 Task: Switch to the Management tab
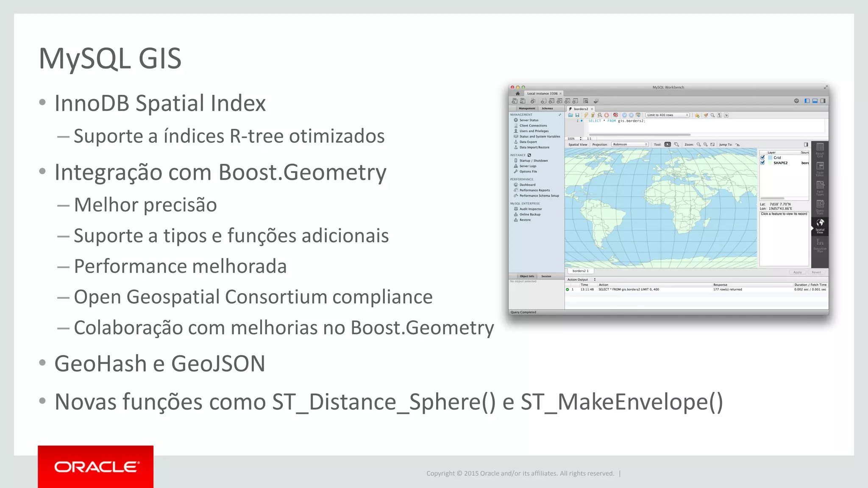[x=527, y=108]
